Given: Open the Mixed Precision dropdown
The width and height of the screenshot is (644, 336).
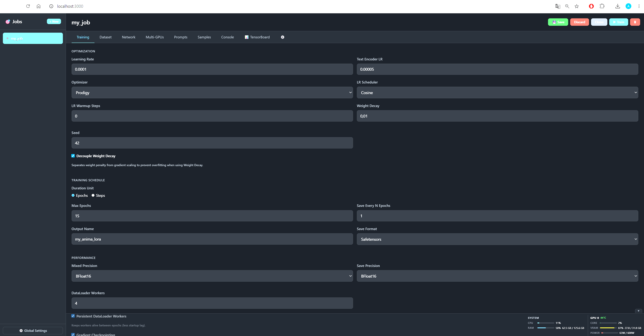Looking at the screenshot, I should click(212, 276).
